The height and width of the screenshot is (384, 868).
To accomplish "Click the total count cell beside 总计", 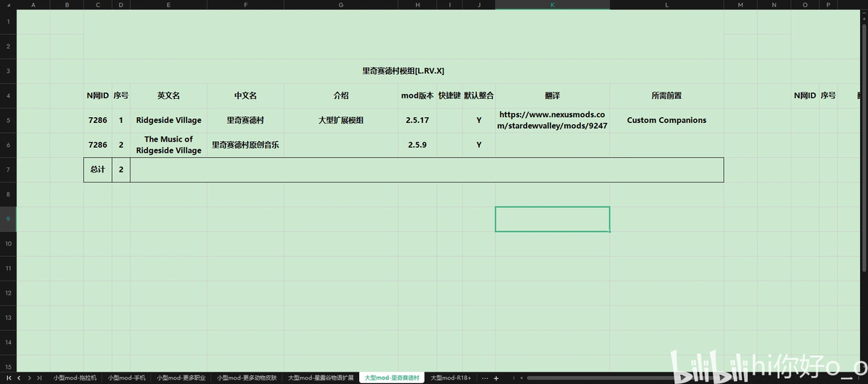I will (121, 169).
